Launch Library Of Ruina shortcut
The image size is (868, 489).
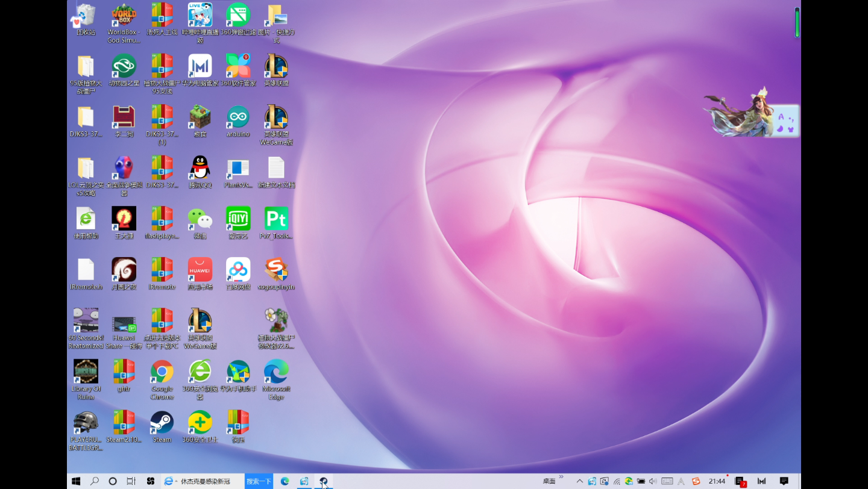click(86, 380)
